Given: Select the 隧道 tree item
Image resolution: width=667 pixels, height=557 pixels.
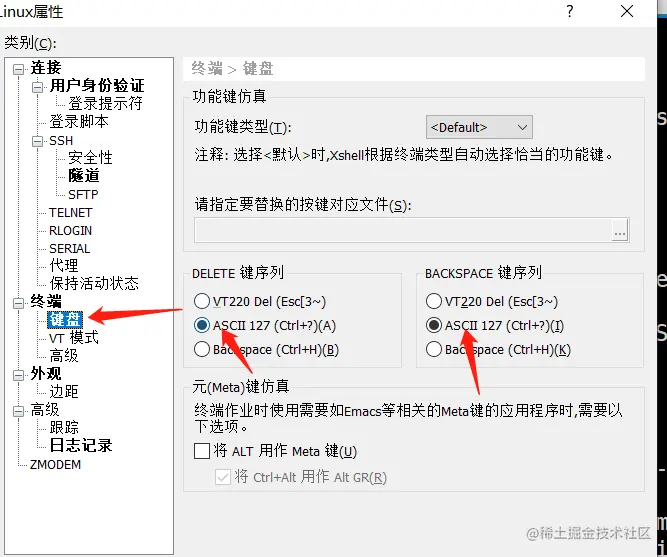Looking at the screenshot, I should 84,176.
